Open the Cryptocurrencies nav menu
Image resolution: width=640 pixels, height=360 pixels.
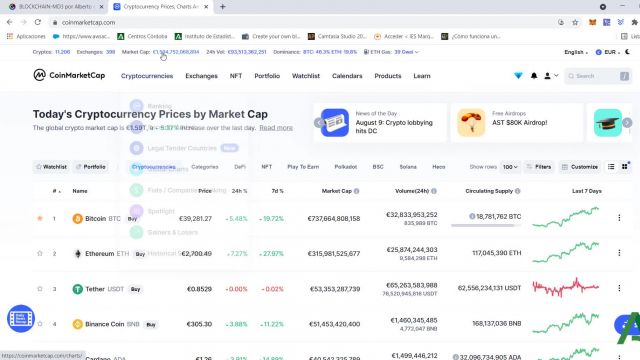click(x=147, y=76)
